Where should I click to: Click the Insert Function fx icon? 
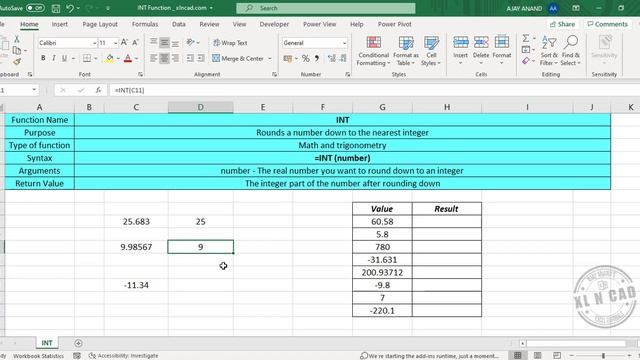point(98,90)
